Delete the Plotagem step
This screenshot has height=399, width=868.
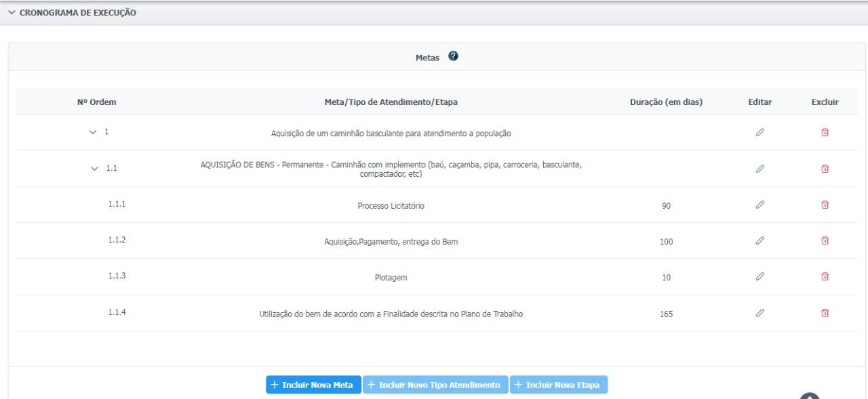825,276
